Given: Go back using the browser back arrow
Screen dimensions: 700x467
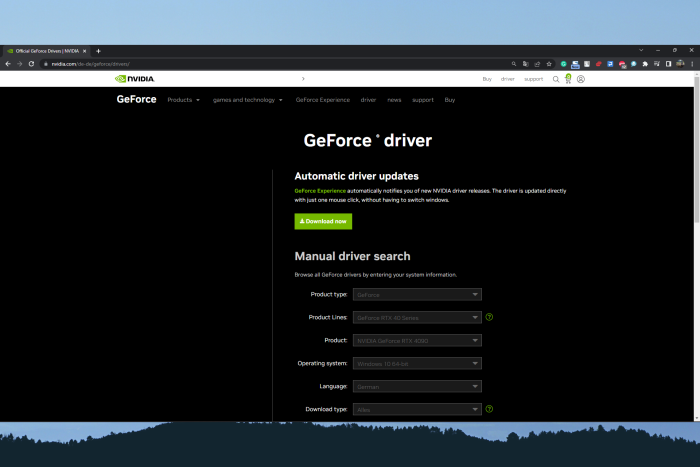Looking at the screenshot, I should coord(8,64).
